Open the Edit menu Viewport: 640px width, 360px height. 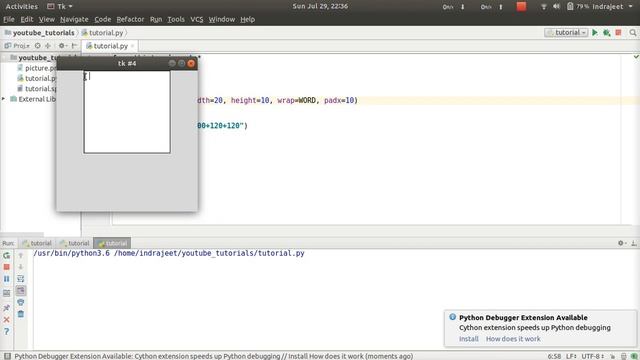(x=27, y=19)
